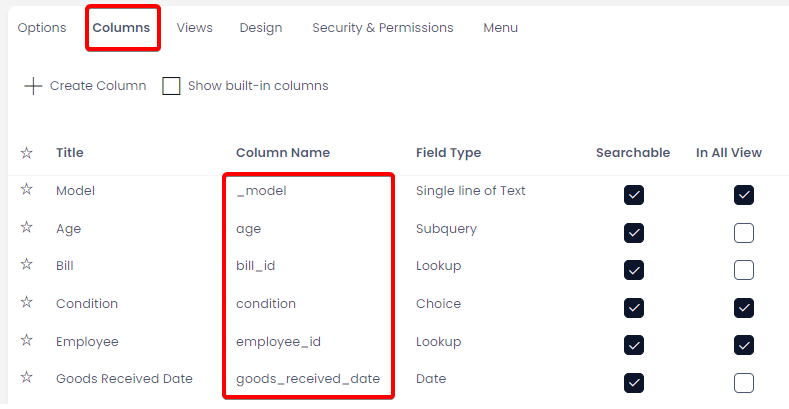Star the Bill column row
789x409 pixels.
27,265
